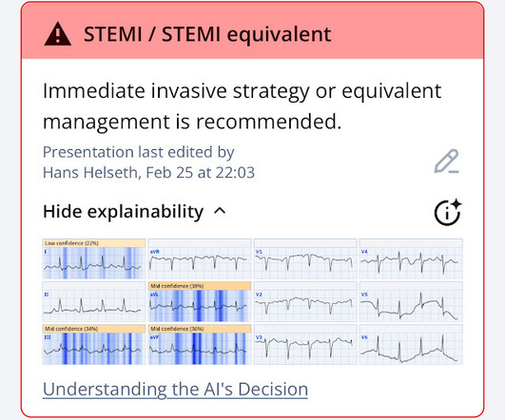
Task: Open the AI info sparkle icon
Action: pos(448,212)
